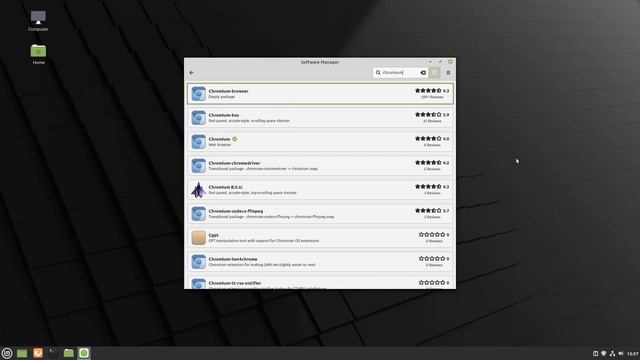640x360 pixels.
Task: Click the Show Desktop taskbar button
Action: [22, 353]
